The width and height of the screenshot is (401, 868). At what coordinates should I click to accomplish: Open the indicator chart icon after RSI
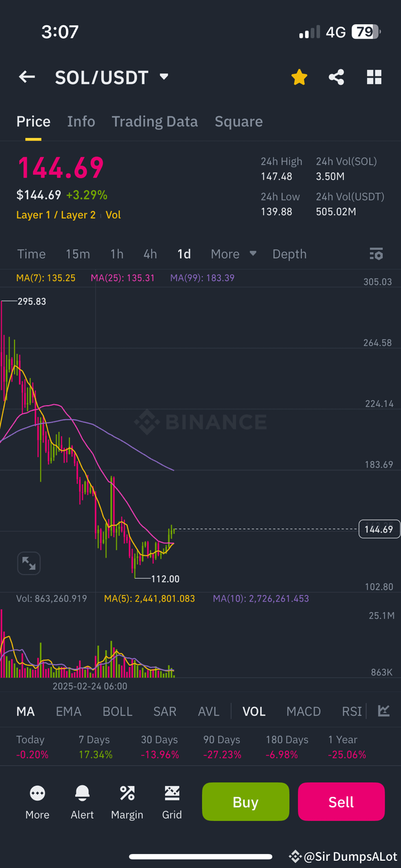[x=384, y=711]
